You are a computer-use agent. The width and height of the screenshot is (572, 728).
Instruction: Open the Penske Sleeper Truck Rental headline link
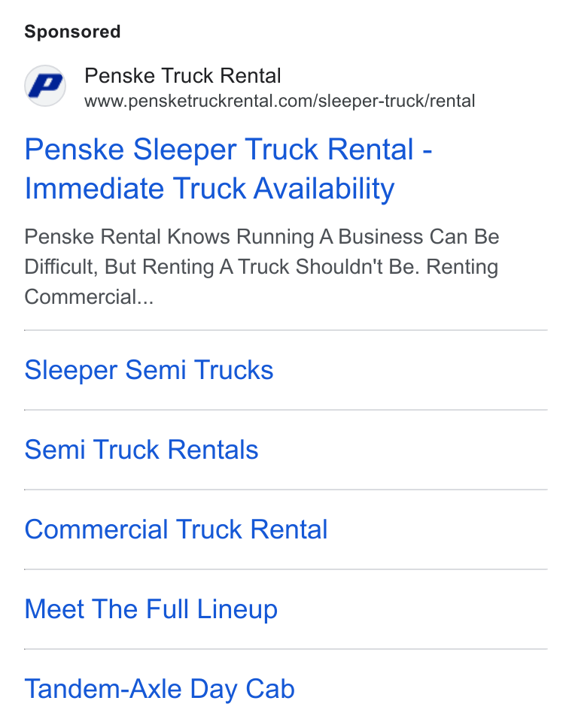[228, 169]
